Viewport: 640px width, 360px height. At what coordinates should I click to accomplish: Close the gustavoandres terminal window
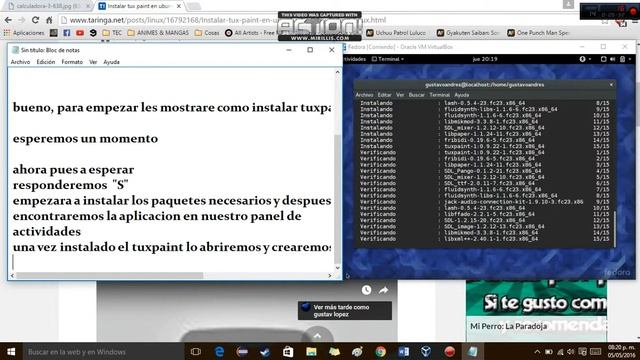coord(611,85)
